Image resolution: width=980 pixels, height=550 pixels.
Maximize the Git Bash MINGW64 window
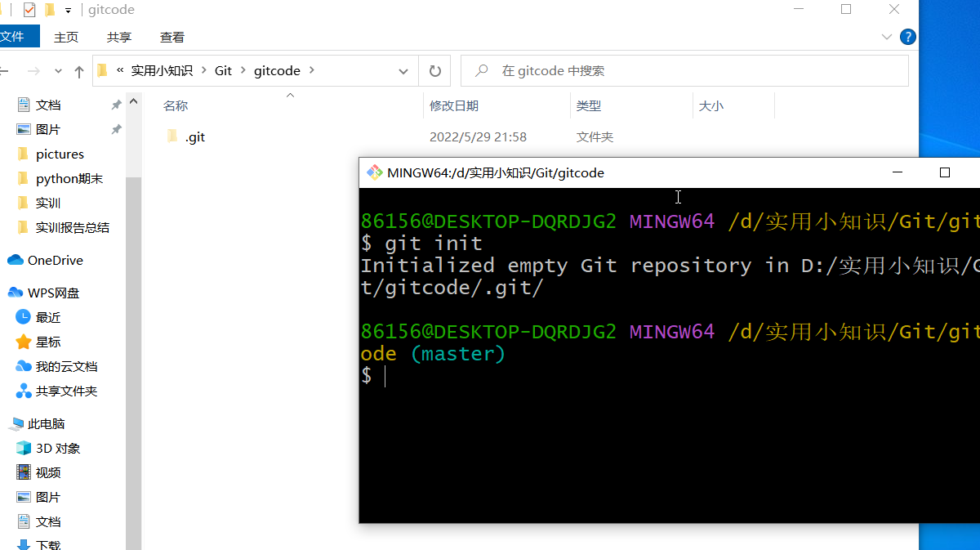(945, 172)
